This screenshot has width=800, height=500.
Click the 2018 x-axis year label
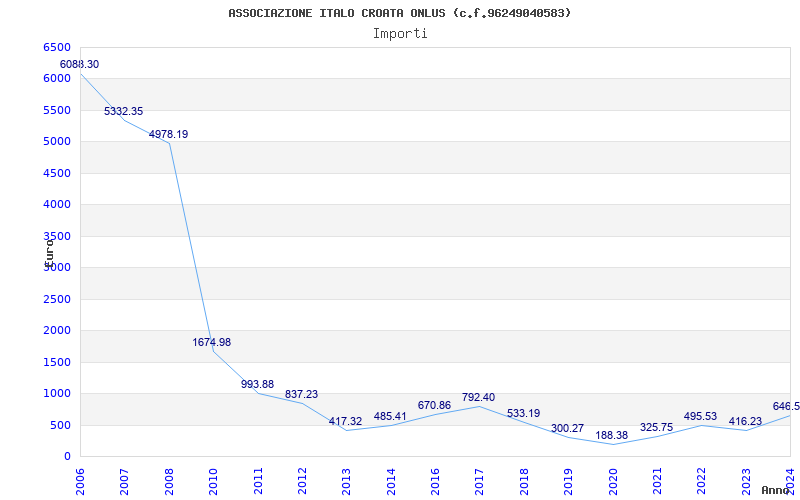(523, 482)
